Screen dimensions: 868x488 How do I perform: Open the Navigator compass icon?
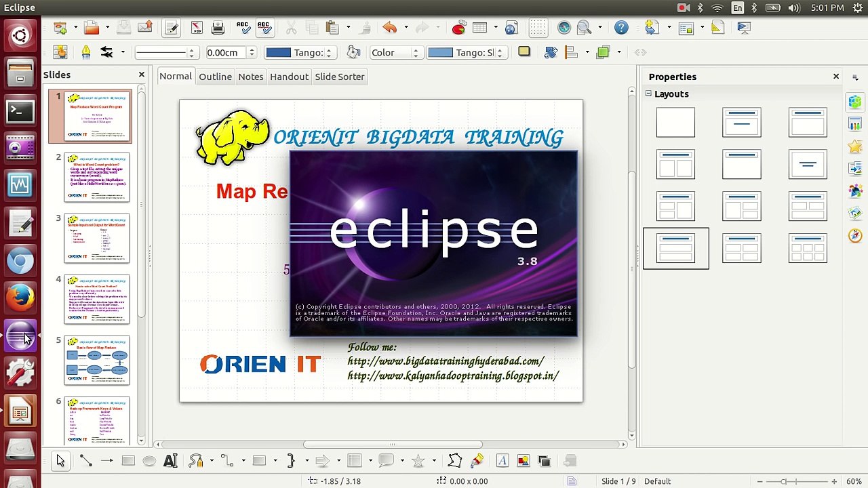[564, 28]
